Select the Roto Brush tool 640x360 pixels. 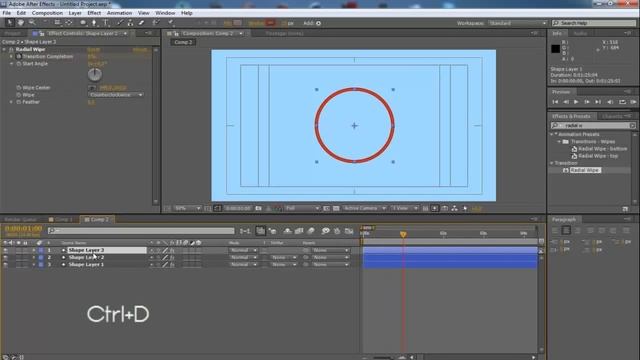[x=156, y=23]
